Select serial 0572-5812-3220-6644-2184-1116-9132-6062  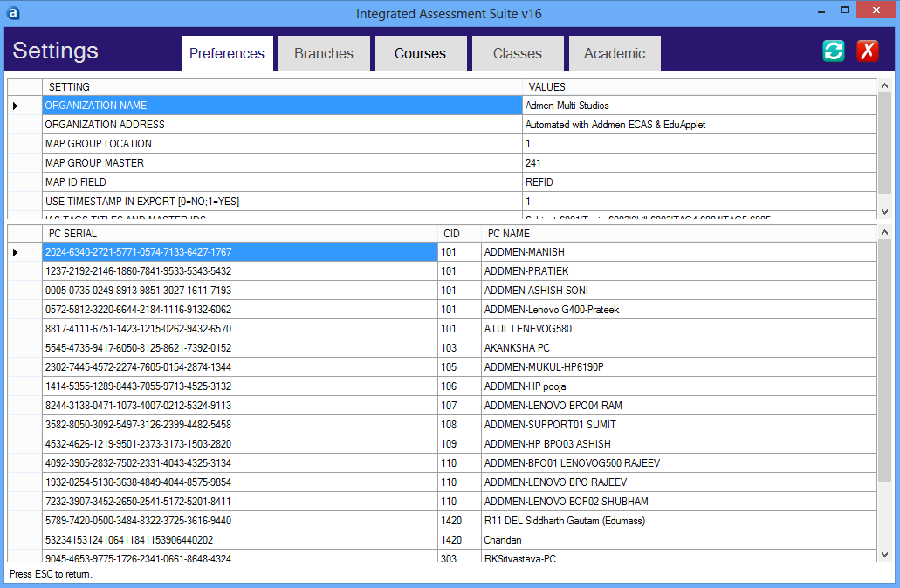(240, 310)
